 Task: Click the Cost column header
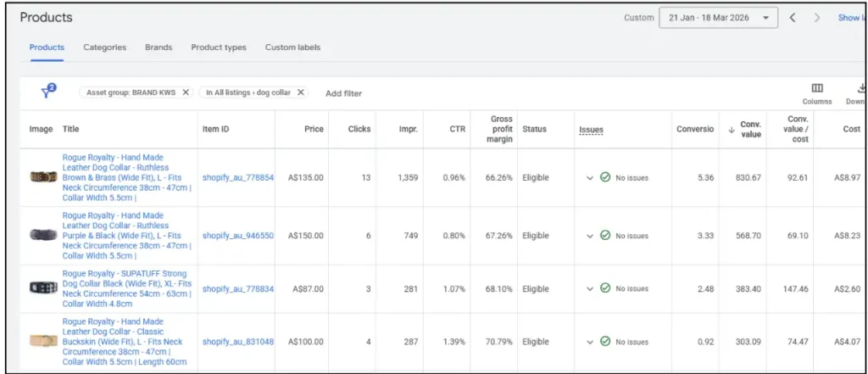pyautogui.click(x=851, y=129)
